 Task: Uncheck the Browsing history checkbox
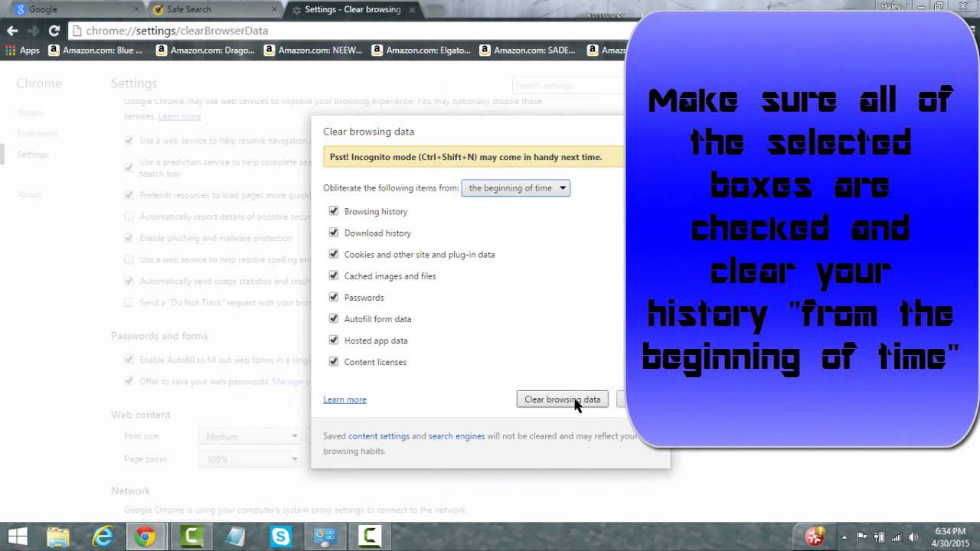(x=333, y=211)
